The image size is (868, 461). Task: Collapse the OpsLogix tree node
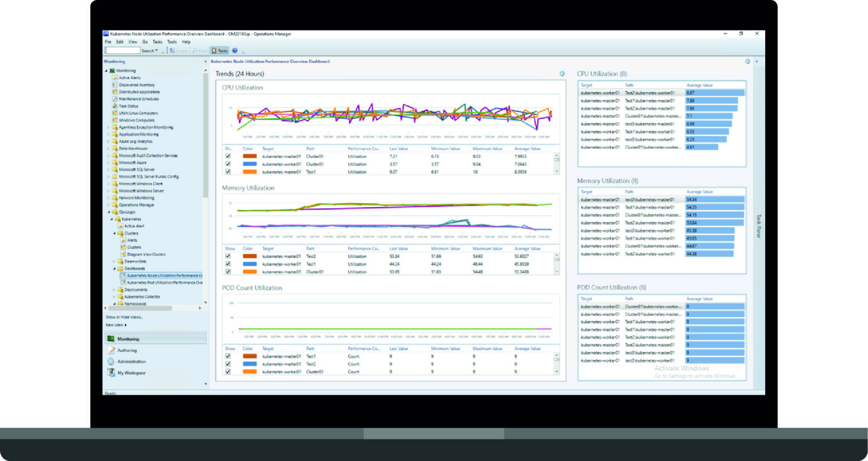point(108,212)
